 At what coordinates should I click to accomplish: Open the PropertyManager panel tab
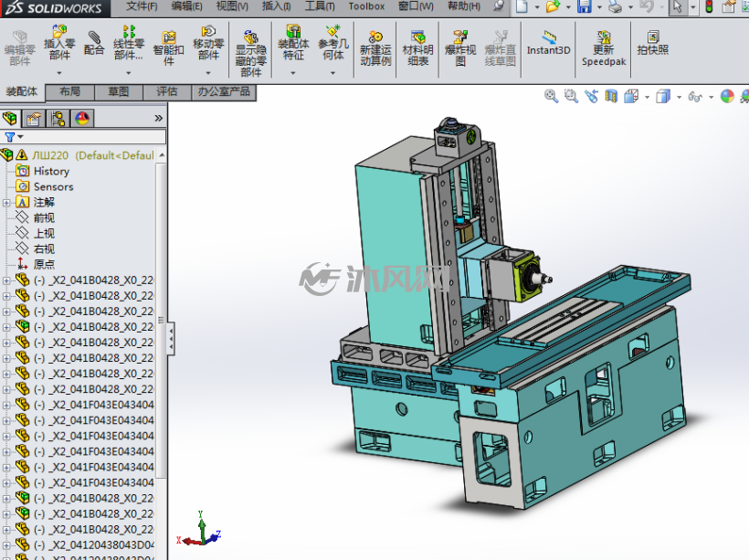click(x=34, y=118)
